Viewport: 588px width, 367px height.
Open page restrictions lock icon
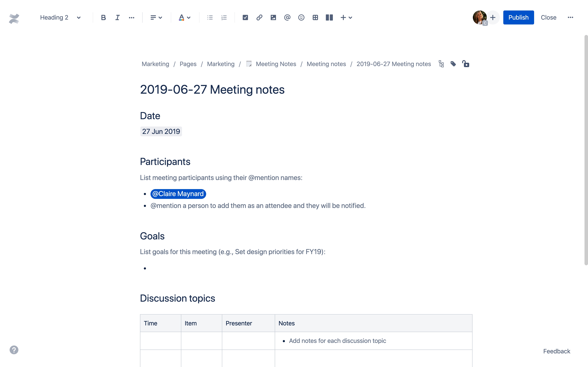click(465, 64)
